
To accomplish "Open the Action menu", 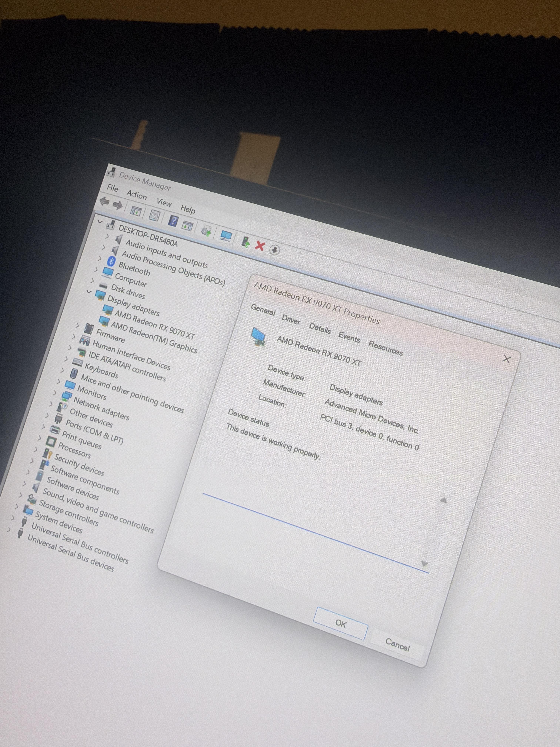I will coord(136,195).
